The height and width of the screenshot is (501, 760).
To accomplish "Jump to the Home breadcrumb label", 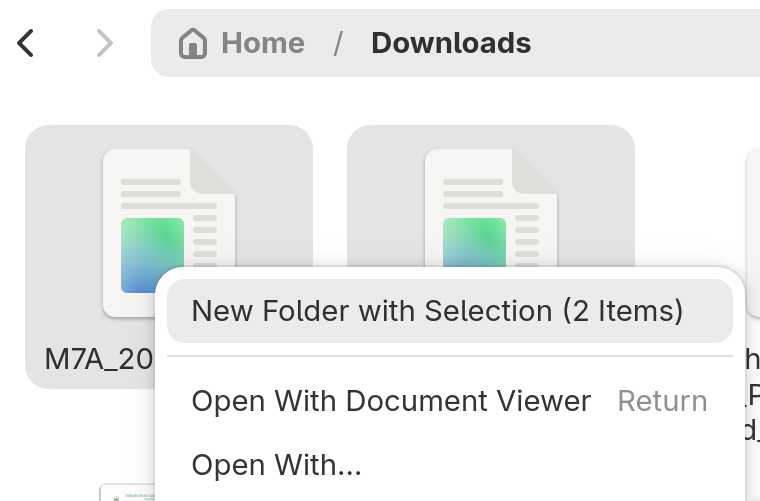I will 262,43.
